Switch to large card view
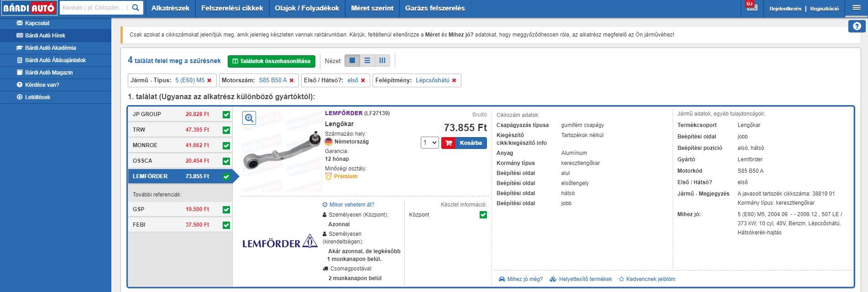The height and width of the screenshot is (292, 868). (x=352, y=60)
